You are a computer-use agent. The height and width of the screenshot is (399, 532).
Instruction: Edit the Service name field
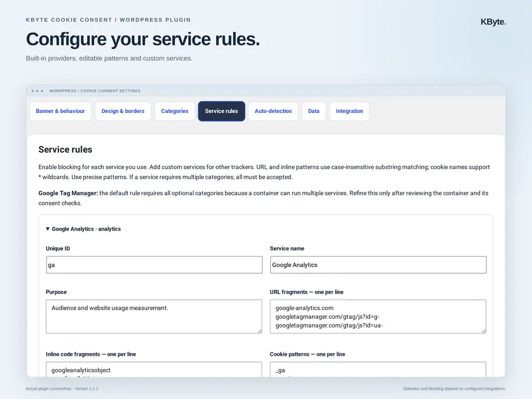pos(378,265)
